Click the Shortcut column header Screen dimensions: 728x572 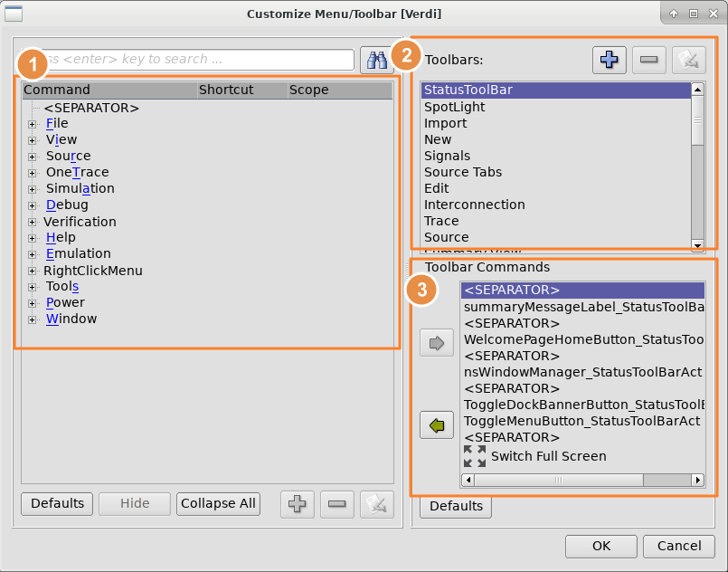tap(226, 90)
